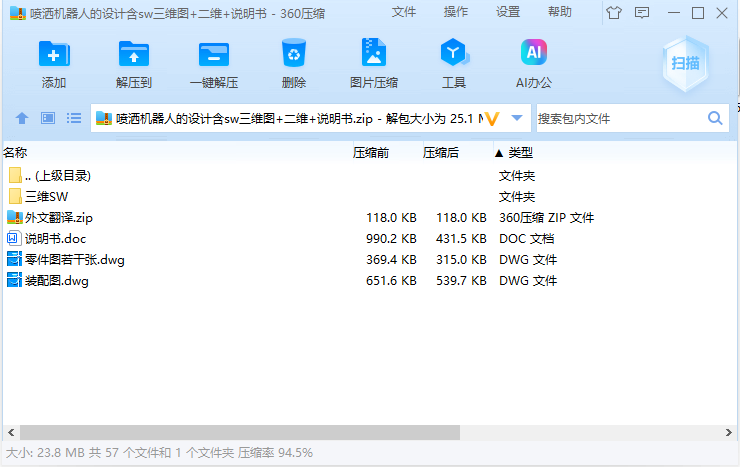Screen dimensions: 740x467
Task: Select the parent directory folder icon
Action: (x=15, y=175)
